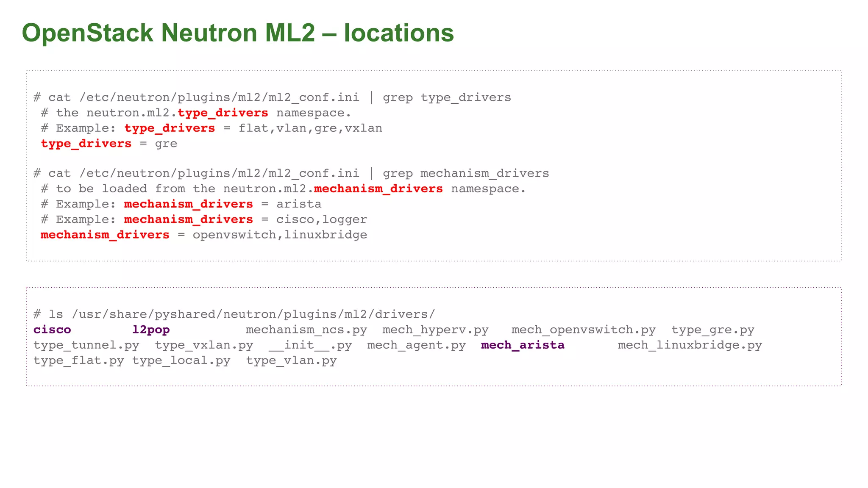Click the '__init__.py' file name
Viewport: 868px width, 488px height.
tap(310, 345)
